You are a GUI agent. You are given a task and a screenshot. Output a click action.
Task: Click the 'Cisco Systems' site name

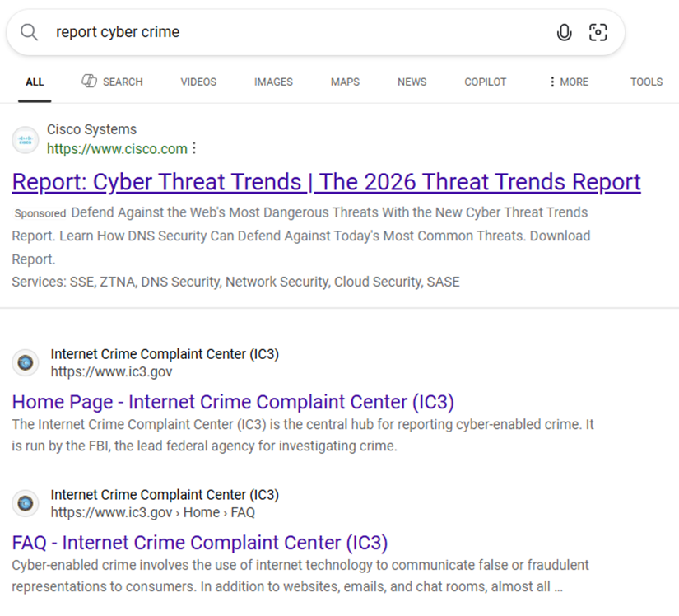91,129
